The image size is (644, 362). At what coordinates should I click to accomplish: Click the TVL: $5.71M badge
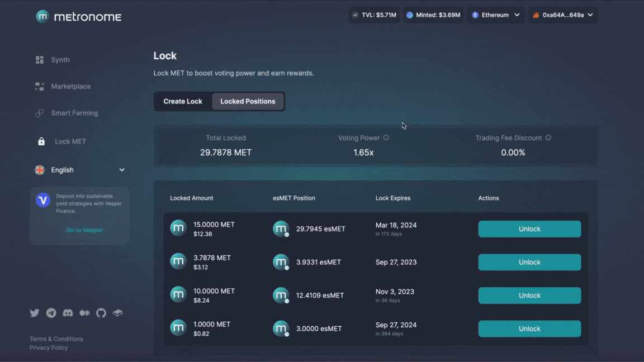click(x=374, y=15)
